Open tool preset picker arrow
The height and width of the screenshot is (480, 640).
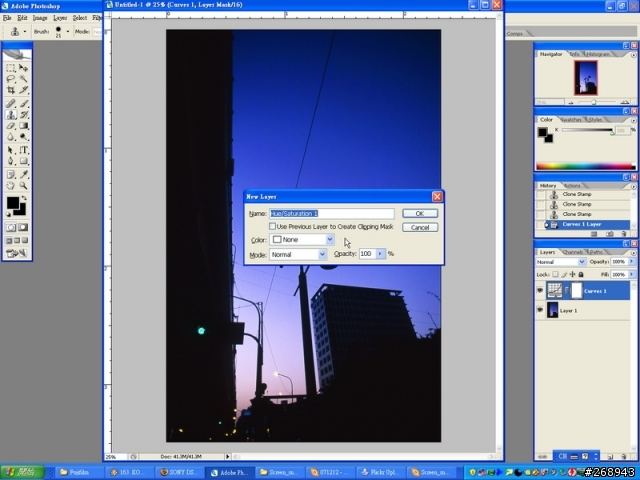25,31
